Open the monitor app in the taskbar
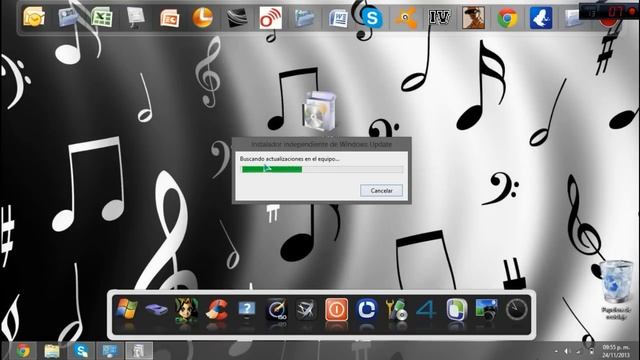Viewport: 640px width, 360px height. [110, 351]
